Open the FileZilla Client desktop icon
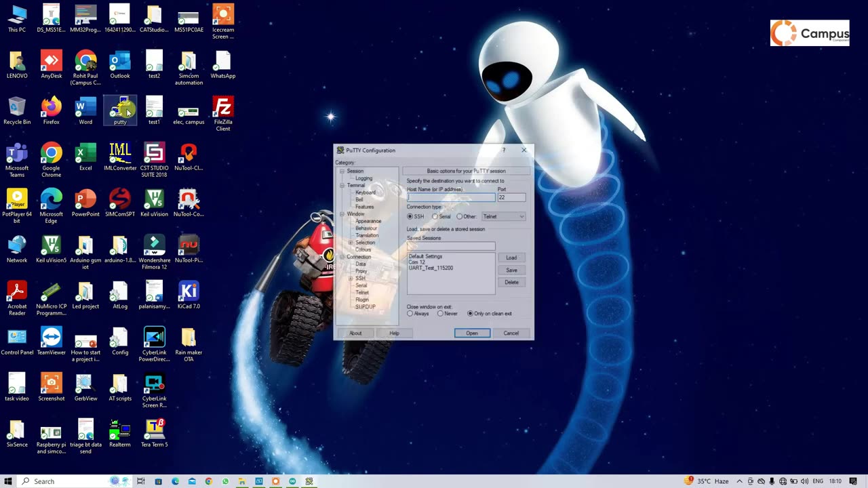Image resolution: width=868 pixels, height=488 pixels. click(x=223, y=114)
